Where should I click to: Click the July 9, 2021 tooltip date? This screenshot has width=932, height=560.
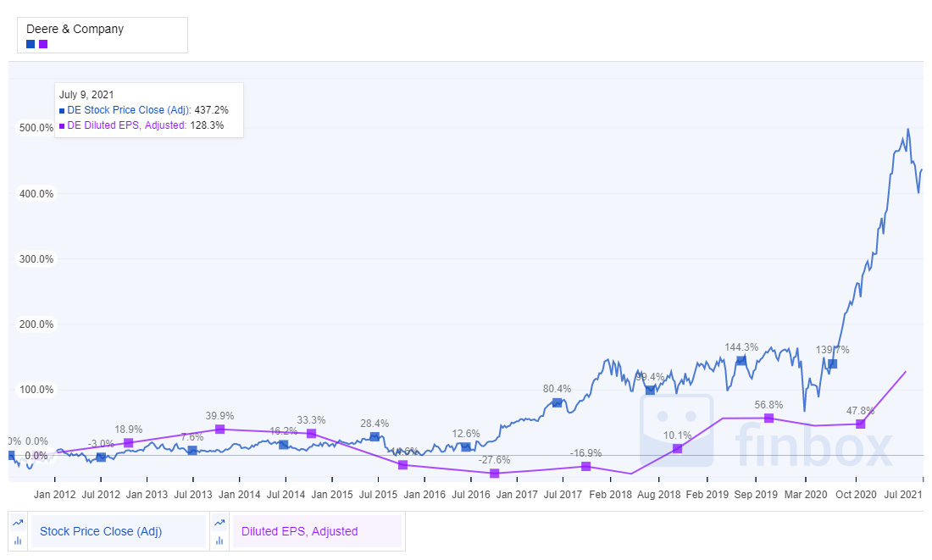[x=86, y=95]
